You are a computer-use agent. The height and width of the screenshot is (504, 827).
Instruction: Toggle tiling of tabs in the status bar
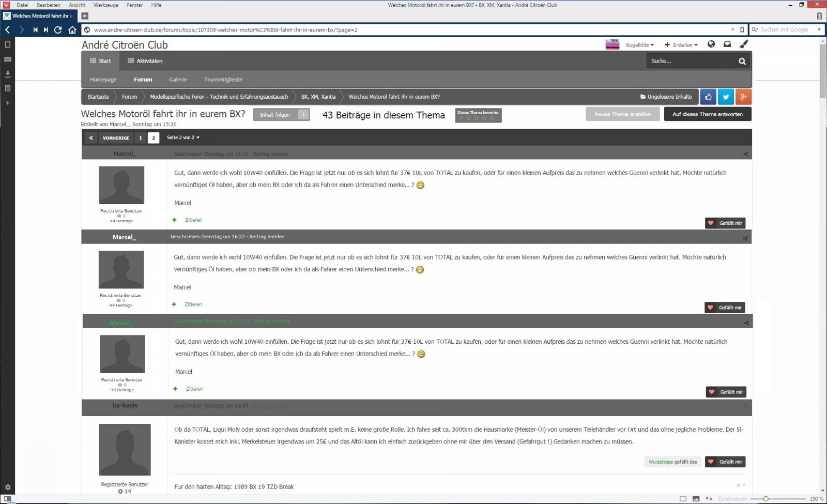(x=683, y=499)
